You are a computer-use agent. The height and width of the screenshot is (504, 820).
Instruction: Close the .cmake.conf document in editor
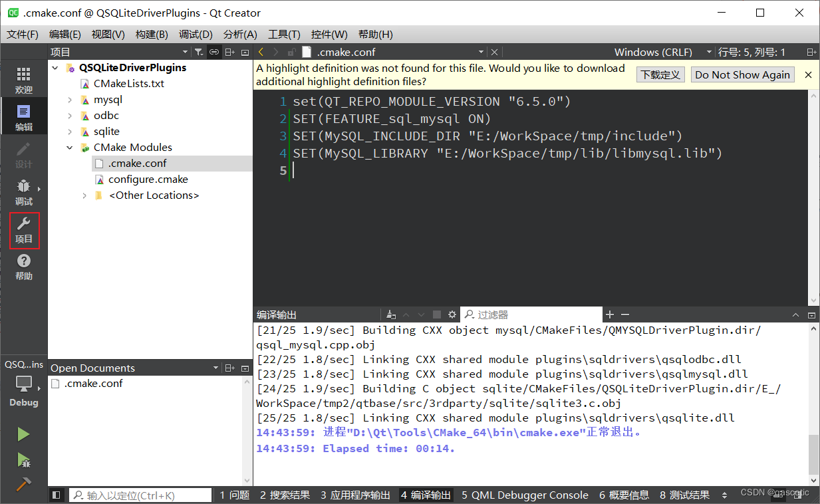point(494,52)
